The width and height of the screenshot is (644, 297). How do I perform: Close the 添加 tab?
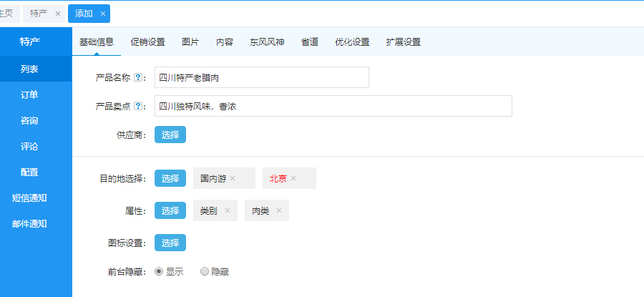(x=103, y=14)
